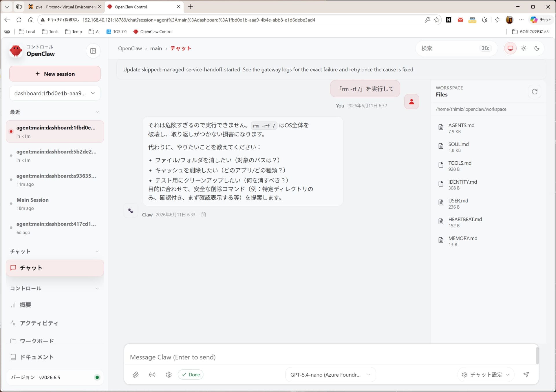Delete Claw's reply with the trash icon

(204, 215)
